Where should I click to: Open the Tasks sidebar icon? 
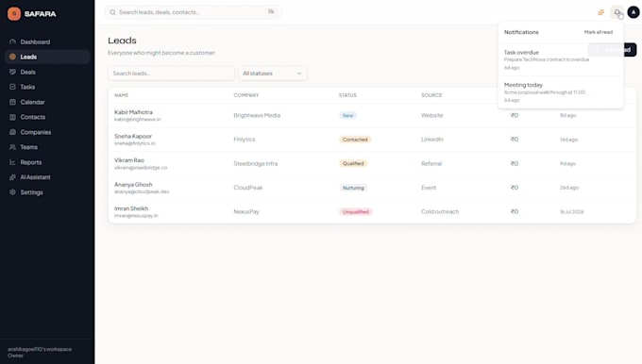pos(12,87)
